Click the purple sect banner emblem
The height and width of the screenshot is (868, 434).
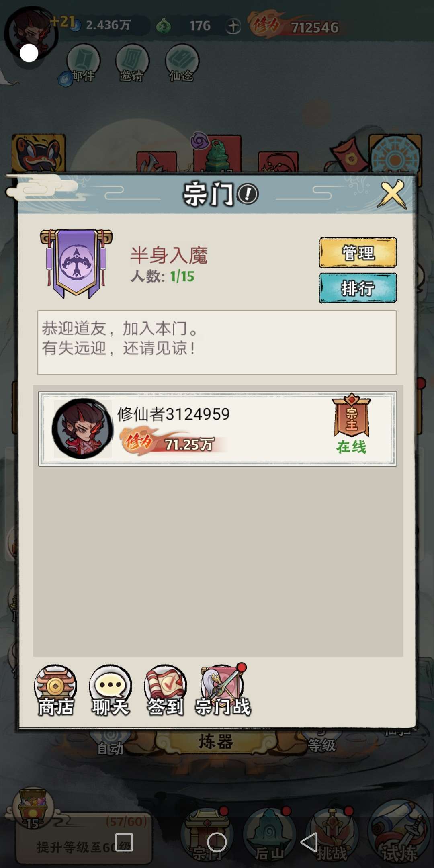click(76, 264)
